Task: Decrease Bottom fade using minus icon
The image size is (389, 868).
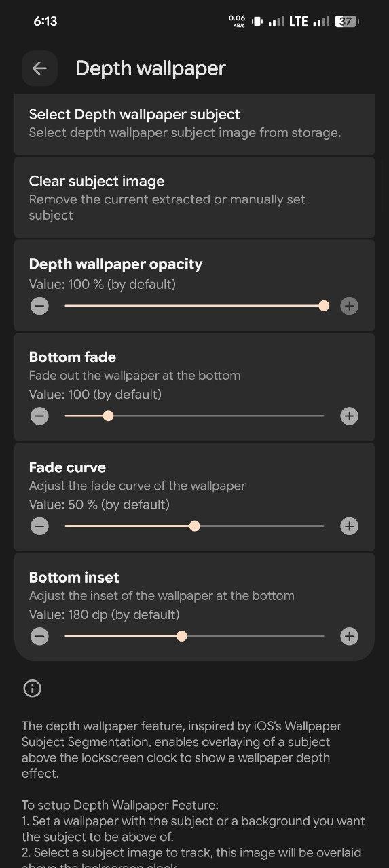Action: (x=39, y=416)
